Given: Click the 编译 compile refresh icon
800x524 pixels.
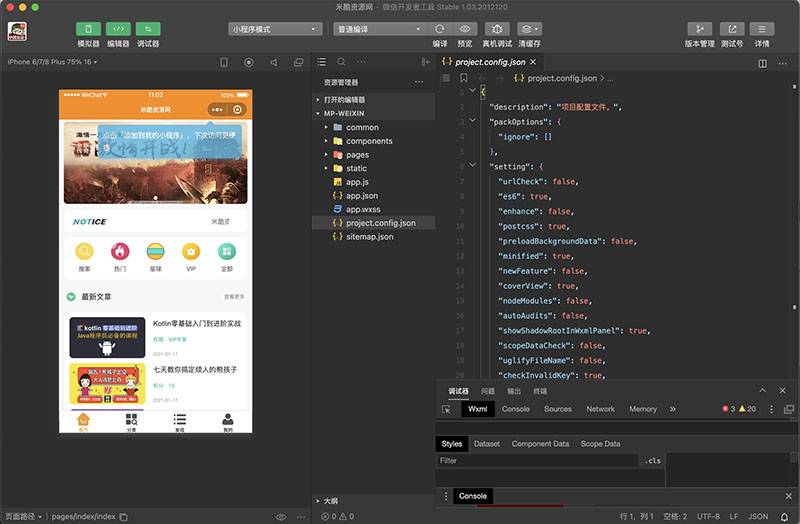Looking at the screenshot, I should (x=440, y=29).
